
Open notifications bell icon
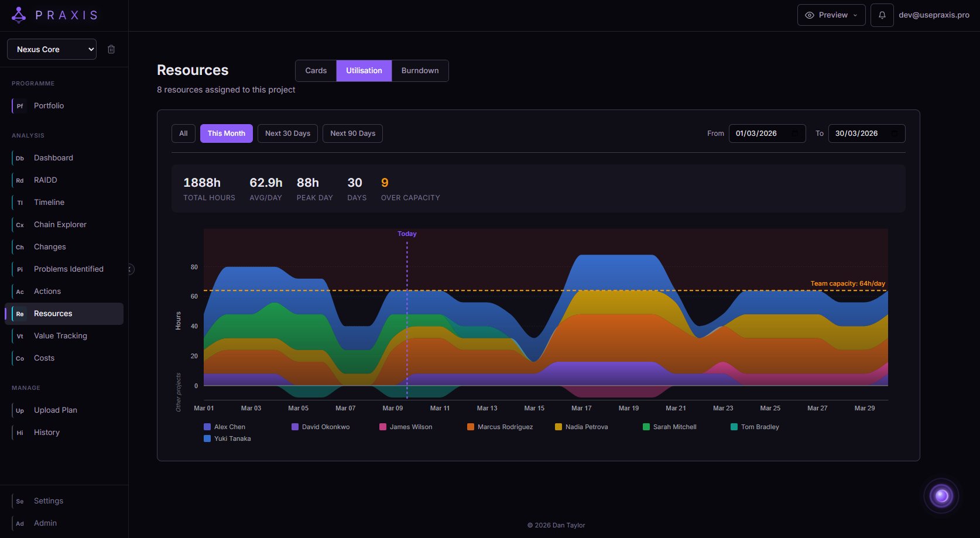[x=882, y=15]
